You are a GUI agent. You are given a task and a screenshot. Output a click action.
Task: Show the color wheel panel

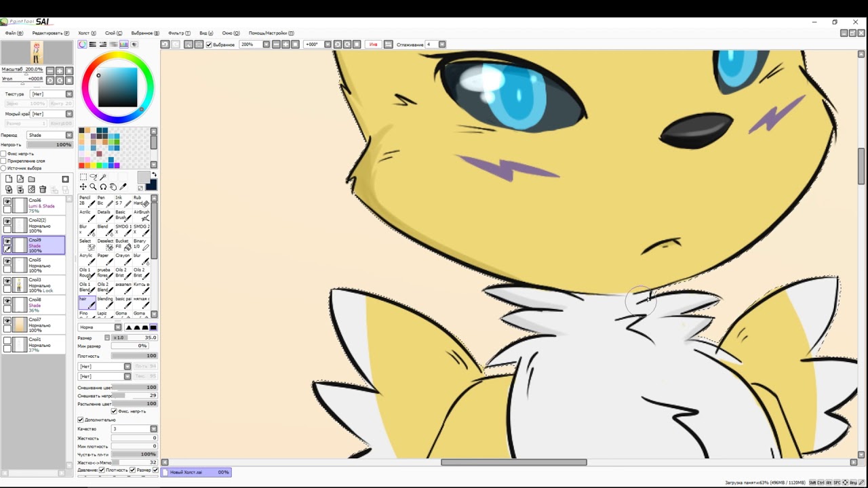click(x=83, y=45)
